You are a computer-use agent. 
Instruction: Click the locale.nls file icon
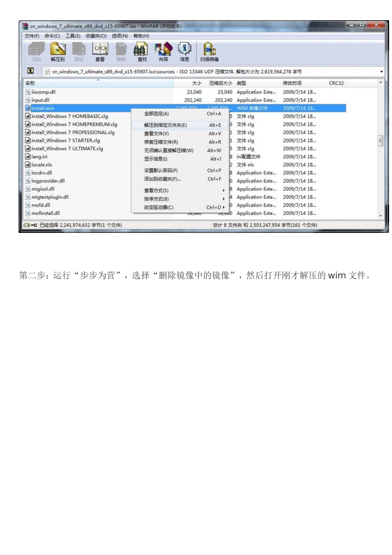point(28,165)
